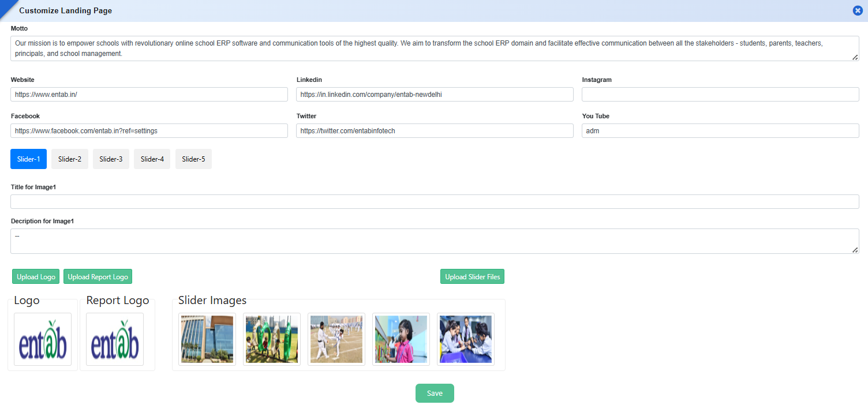Click the Report Logo heading

pos(118,300)
